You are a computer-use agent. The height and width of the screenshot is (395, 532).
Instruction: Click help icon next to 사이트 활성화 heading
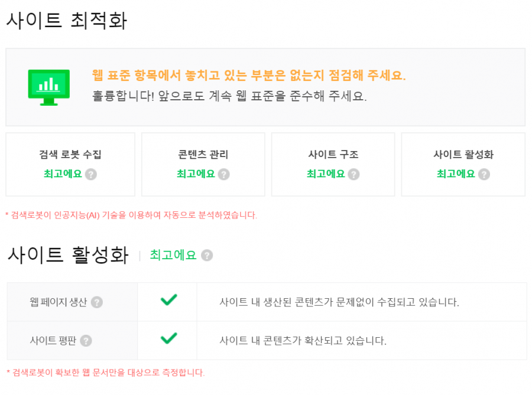coord(207,255)
